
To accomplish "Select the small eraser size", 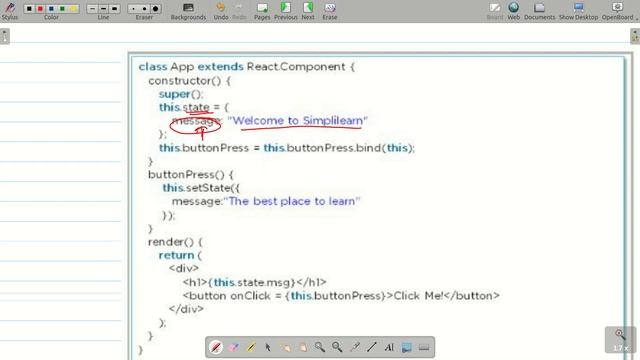I will 133,9.
